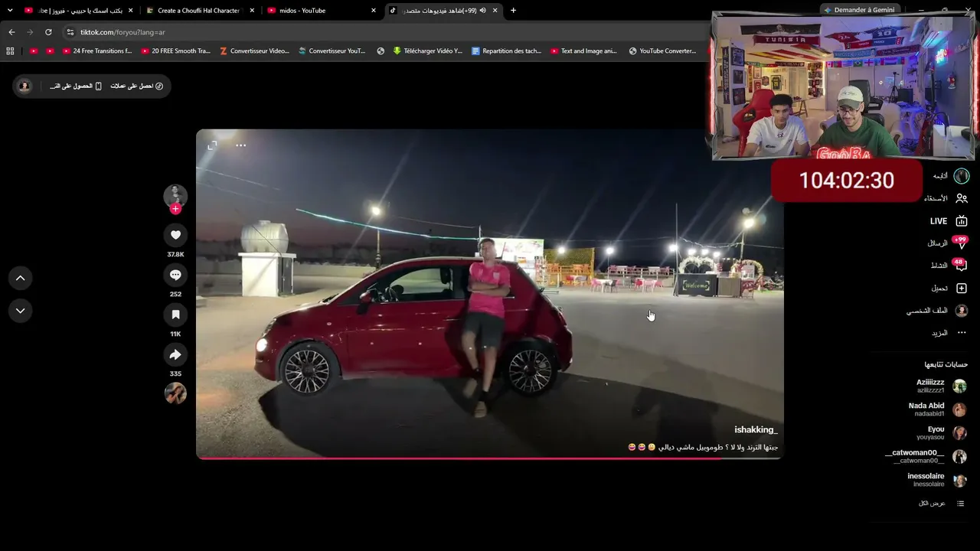Open the Profile (الملف الشخصي) avatar icon
Viewport: 980px width, 551px height.
[962, 311]
